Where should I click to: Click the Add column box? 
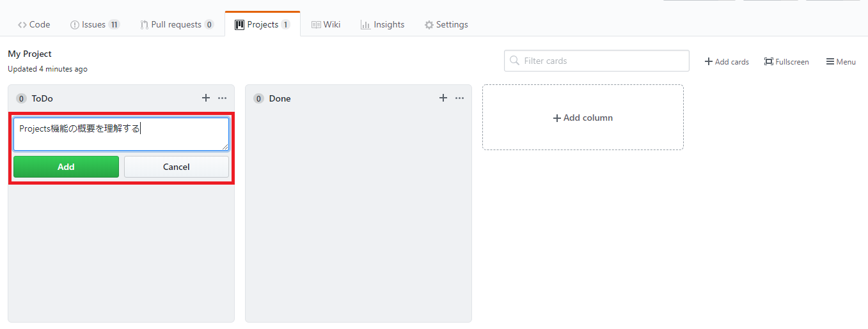(x=583, y=118)
